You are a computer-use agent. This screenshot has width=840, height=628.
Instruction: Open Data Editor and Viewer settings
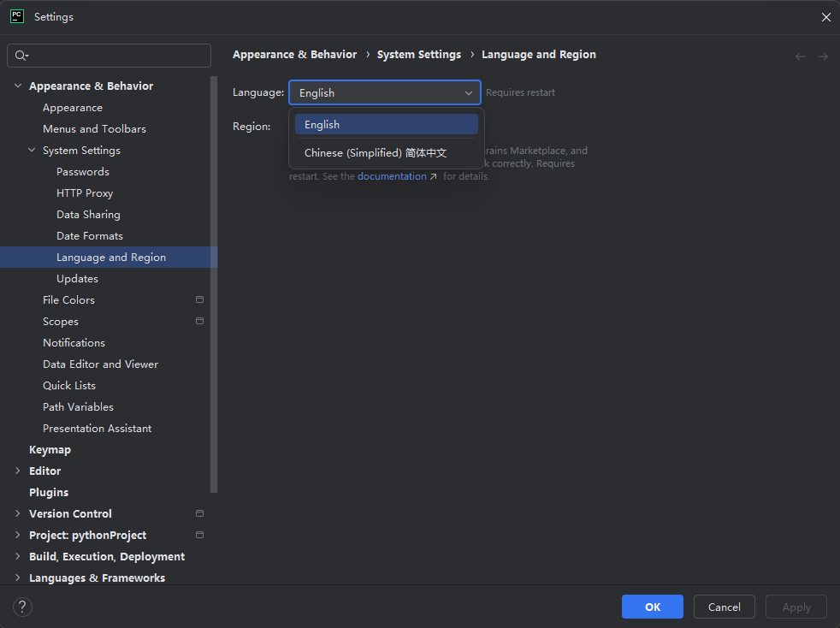pos(101,364)
